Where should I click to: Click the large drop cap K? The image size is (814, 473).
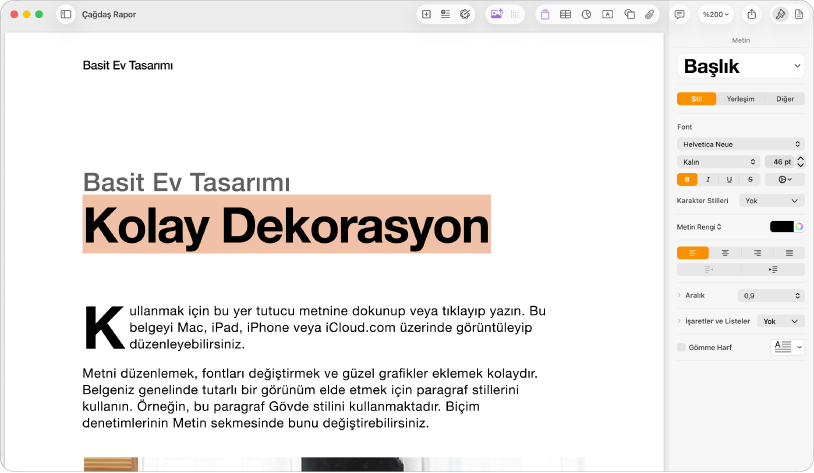click(x=104, y=328)
